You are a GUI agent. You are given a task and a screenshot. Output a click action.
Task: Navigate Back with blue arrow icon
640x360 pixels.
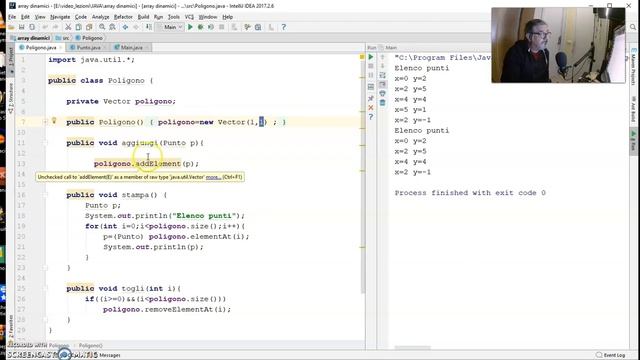click(125, 27)
